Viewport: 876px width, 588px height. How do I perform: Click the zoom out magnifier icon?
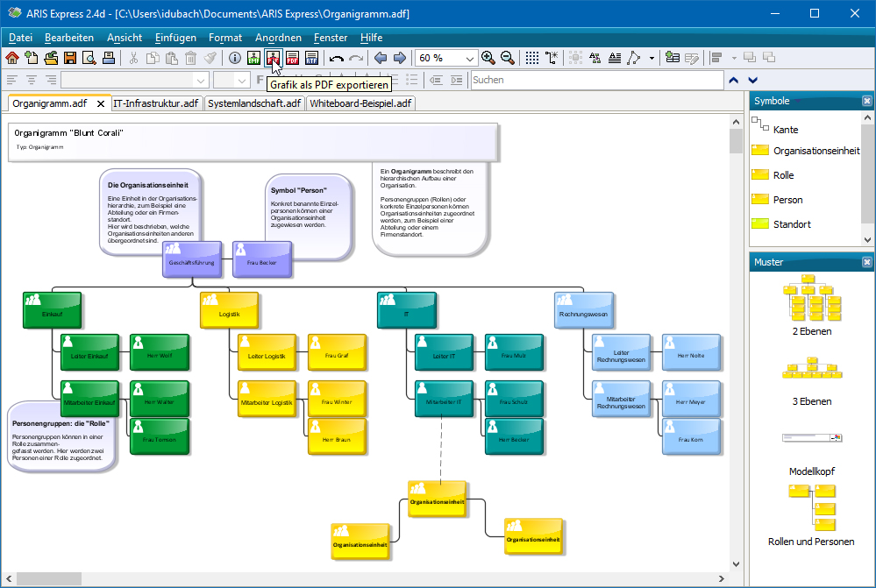click(508, 58)
